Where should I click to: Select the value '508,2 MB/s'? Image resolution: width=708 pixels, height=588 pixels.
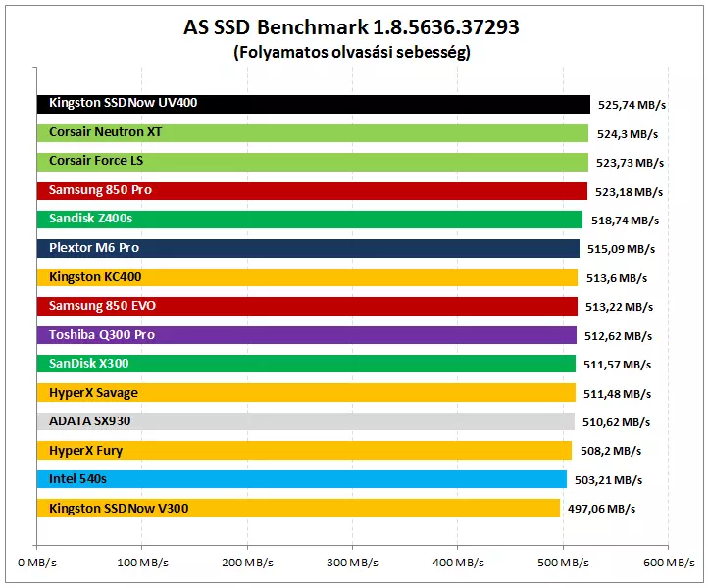point(611,451)
